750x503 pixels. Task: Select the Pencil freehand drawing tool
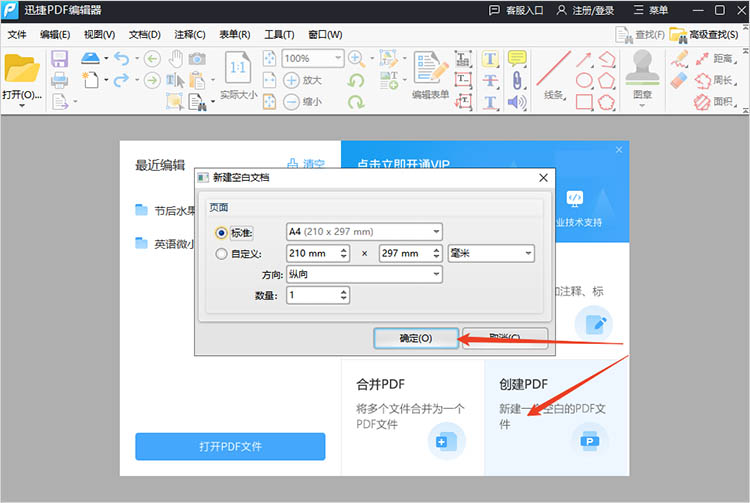(679, 58)
